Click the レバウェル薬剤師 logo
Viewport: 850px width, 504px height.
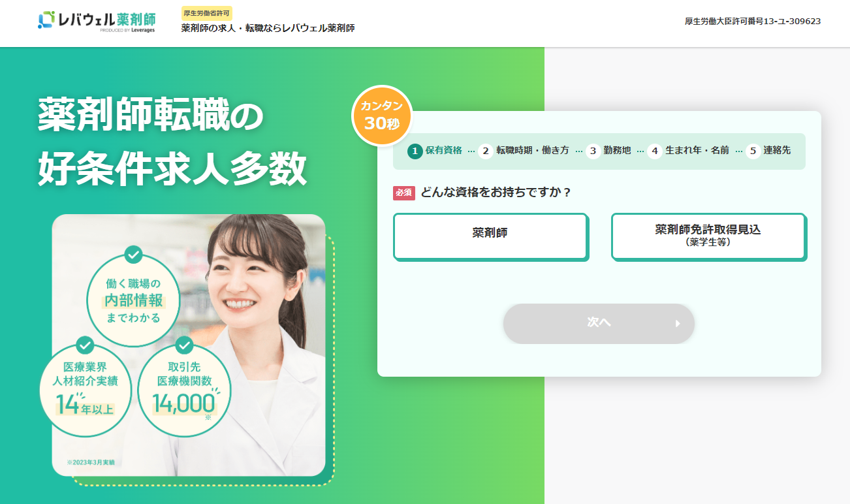click(97, 20)
